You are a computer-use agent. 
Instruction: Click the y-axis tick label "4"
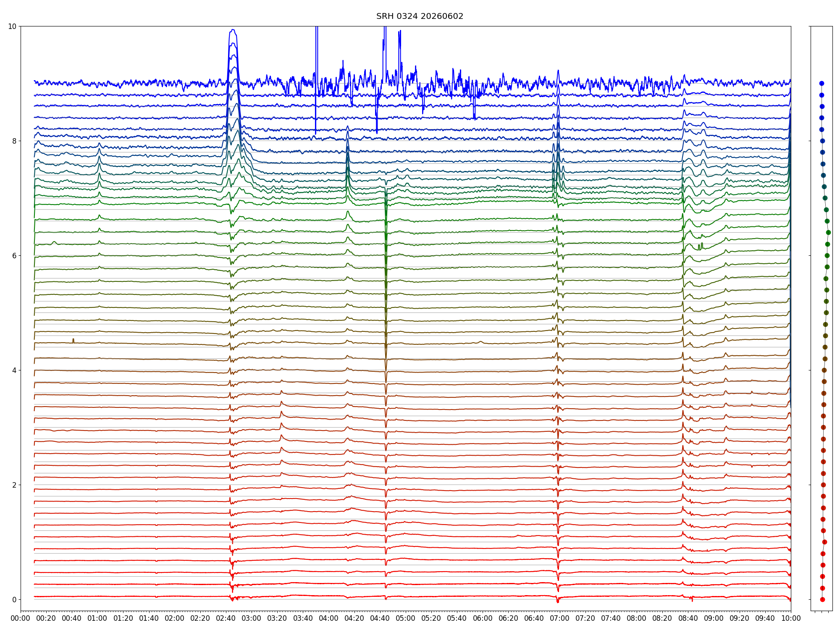(15, 370)
